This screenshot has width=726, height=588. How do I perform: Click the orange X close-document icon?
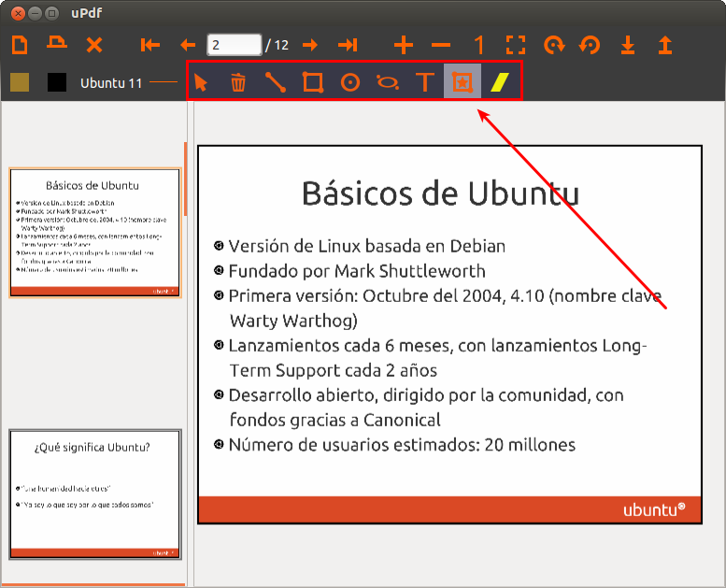point(94,45)
